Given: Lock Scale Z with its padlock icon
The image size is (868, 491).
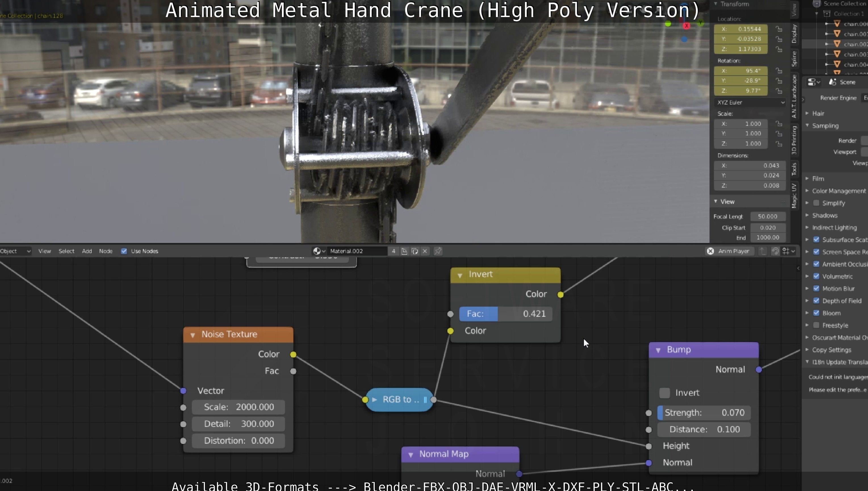Looking at the screenshot, I should tap(779, 144).
